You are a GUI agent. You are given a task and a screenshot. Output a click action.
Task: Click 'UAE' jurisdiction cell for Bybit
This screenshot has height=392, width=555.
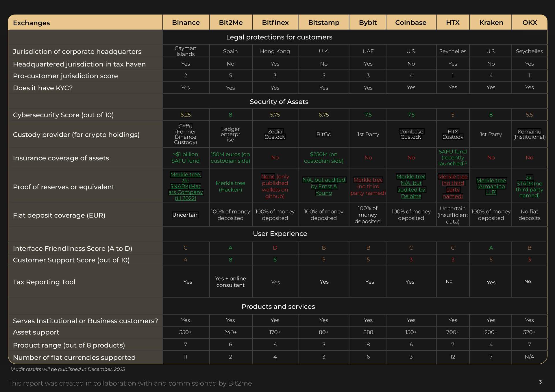click(x=368, y=51)
